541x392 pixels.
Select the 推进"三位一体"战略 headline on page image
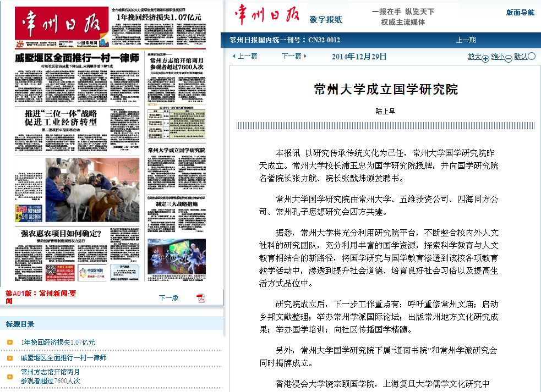click(61, 118)
